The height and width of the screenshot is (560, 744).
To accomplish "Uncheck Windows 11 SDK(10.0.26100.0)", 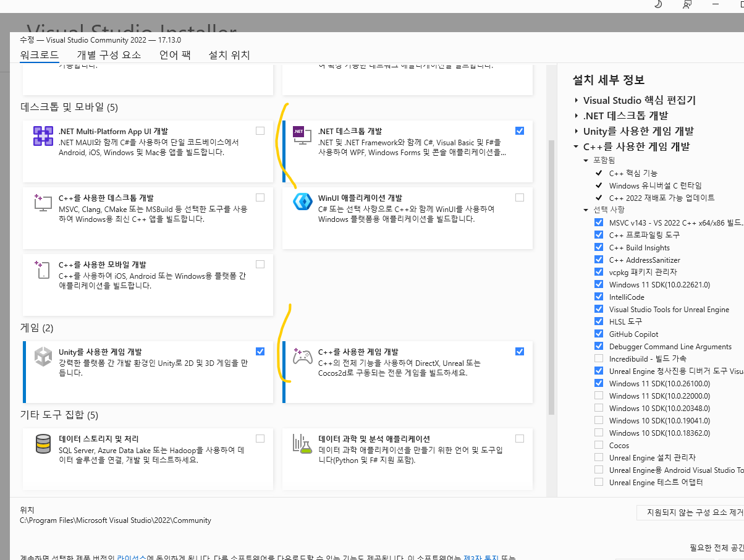I will tap(598, 383).
